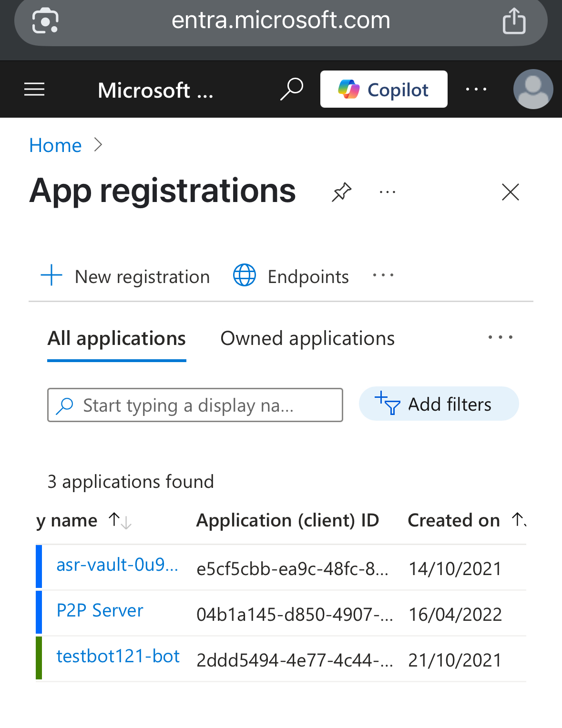
Task: Click created date 14/10/2021
Action: click(455, 569)
